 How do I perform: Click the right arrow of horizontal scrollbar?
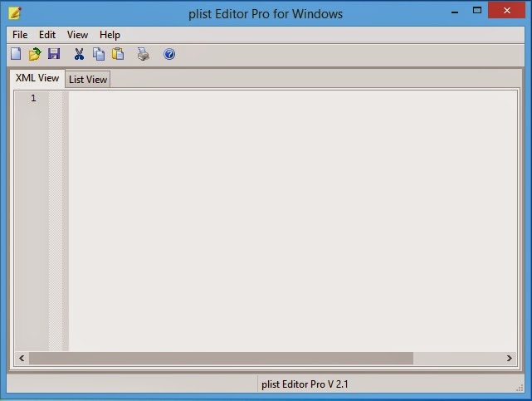click(x=510, y=359)
